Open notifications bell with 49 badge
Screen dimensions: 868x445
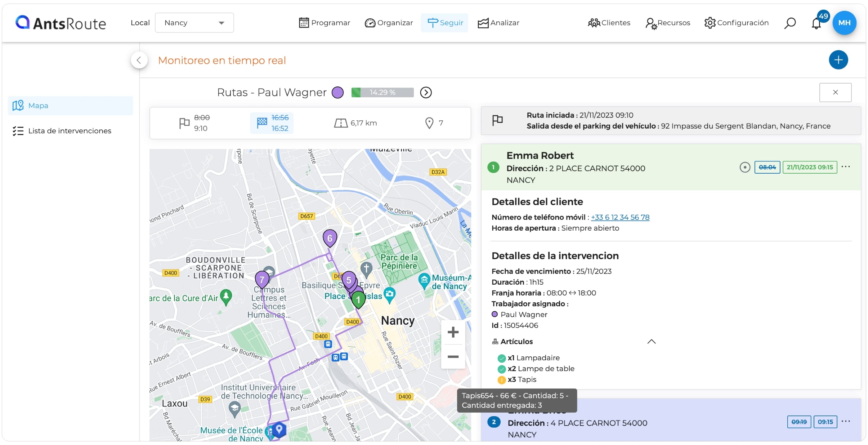pyautogui.click(x=817, y=22)
